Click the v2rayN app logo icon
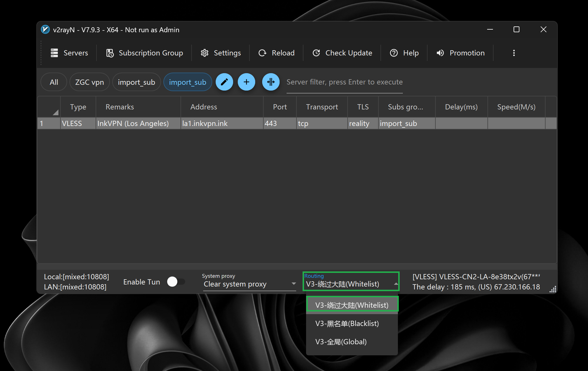Image resolution: width=588 pixels, height=371 pixels. 45,30
